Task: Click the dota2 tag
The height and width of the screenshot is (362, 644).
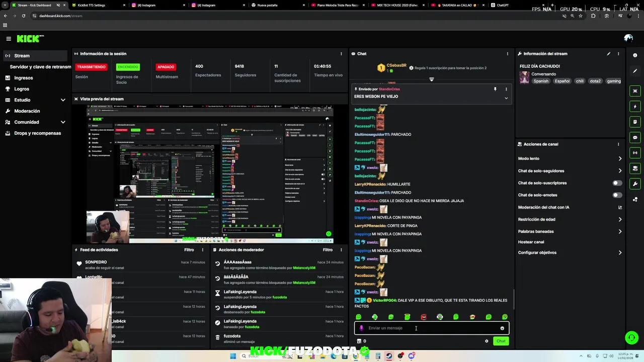Action: 595,81
